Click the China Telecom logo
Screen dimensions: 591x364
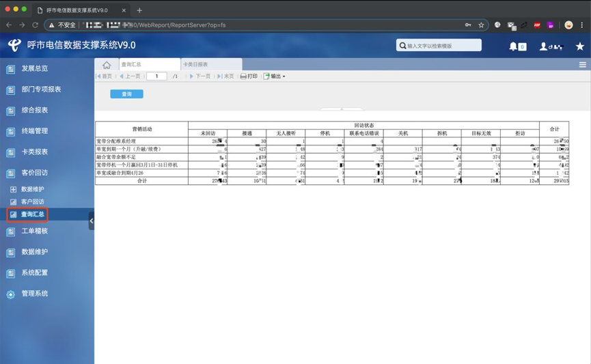(15, 45)
